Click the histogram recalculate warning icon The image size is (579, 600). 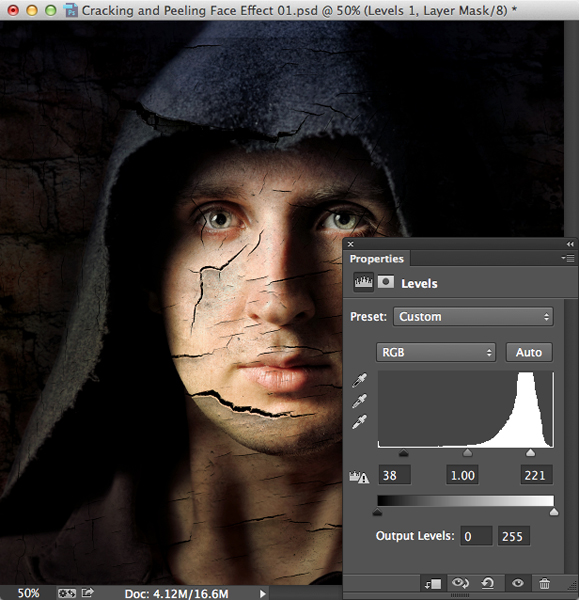(359, 476)
